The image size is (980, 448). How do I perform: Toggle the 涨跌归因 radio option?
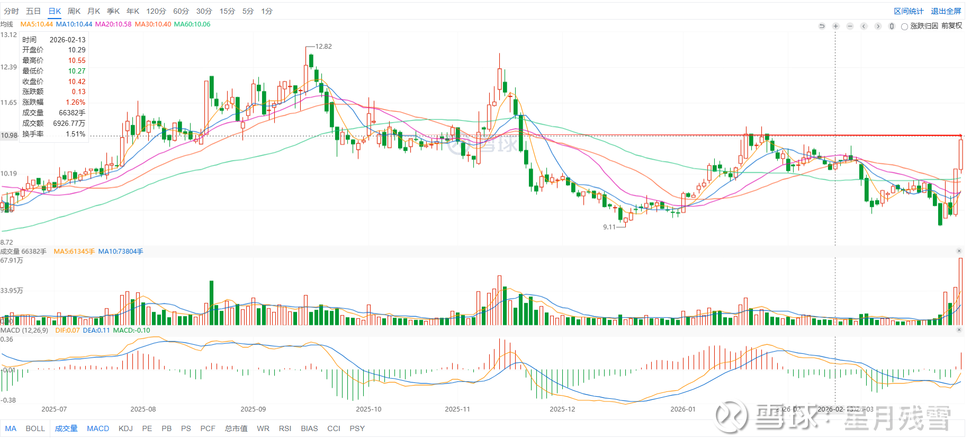[x=904, y=26]
